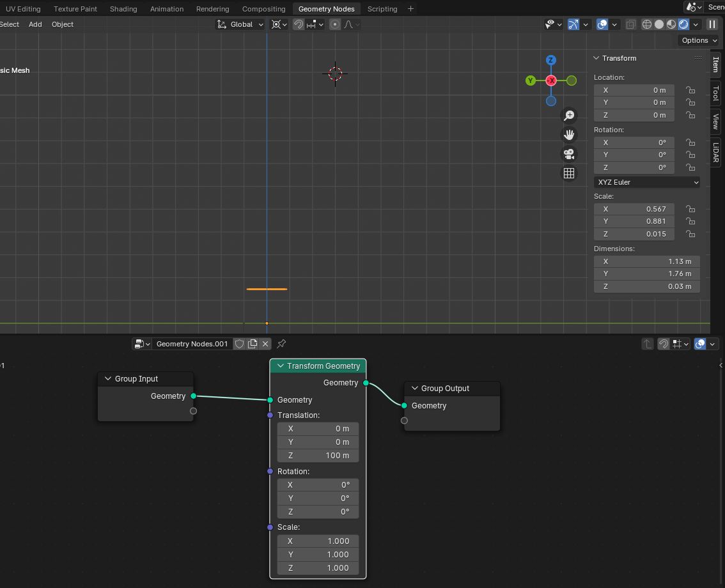Click the Location X field

pyautogui.click(x=634, y=90)
